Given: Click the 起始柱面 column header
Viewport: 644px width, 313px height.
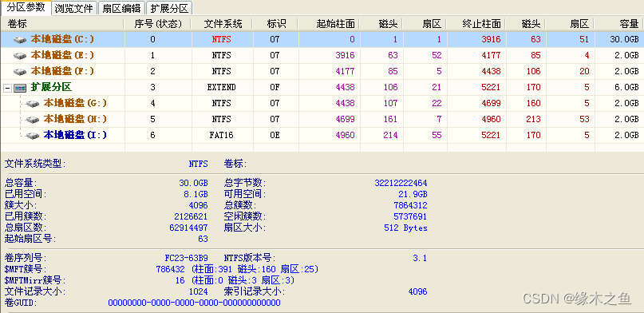Looking at the screenshot, I should pos(330,24).
